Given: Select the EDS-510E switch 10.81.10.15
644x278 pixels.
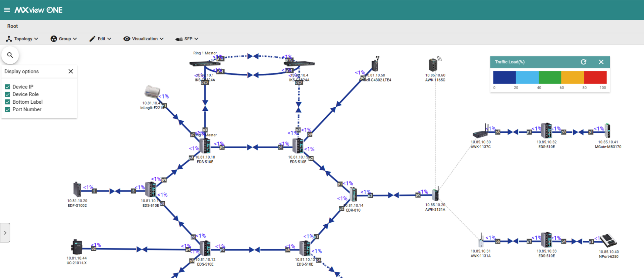Looking at the screenshot, I should point(298,146).
